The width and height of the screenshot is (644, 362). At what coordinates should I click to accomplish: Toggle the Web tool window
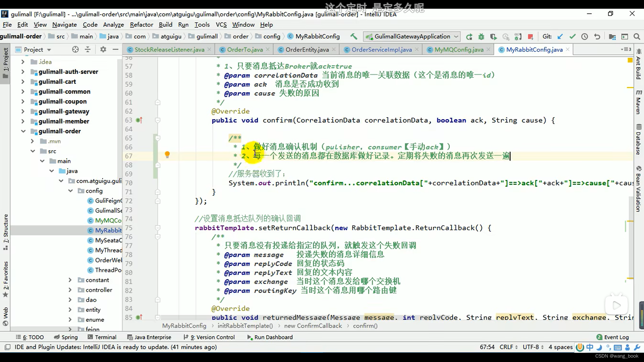[x=5, y=316]
